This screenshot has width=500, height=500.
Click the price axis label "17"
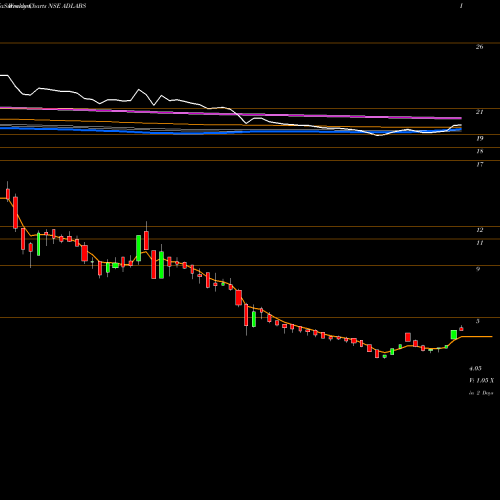(x=479, y=164)
